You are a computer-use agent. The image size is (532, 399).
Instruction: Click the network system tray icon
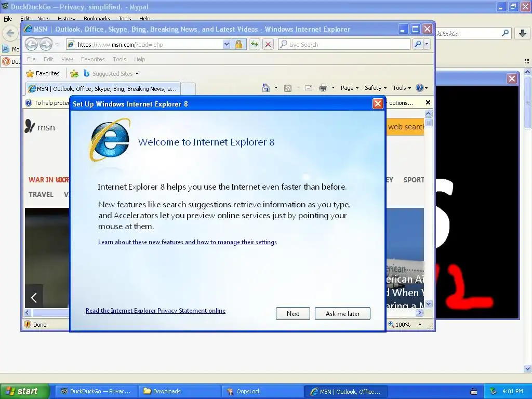[494, 391]
